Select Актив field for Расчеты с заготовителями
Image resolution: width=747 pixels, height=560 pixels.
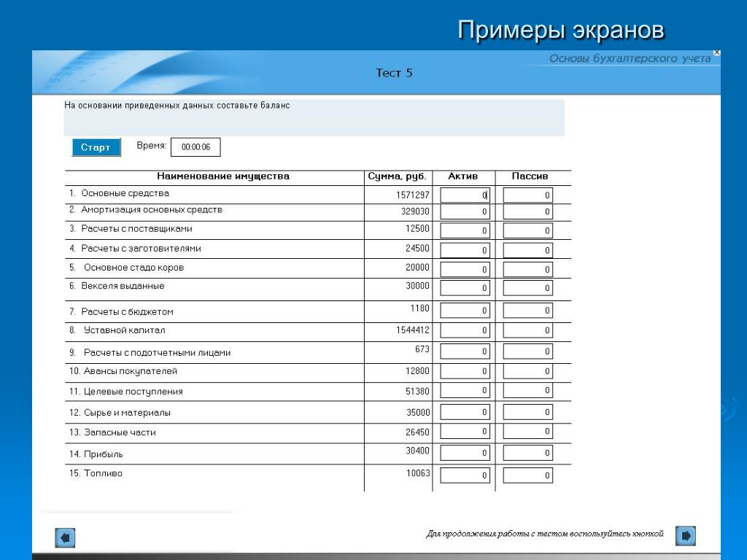point(465,251)
